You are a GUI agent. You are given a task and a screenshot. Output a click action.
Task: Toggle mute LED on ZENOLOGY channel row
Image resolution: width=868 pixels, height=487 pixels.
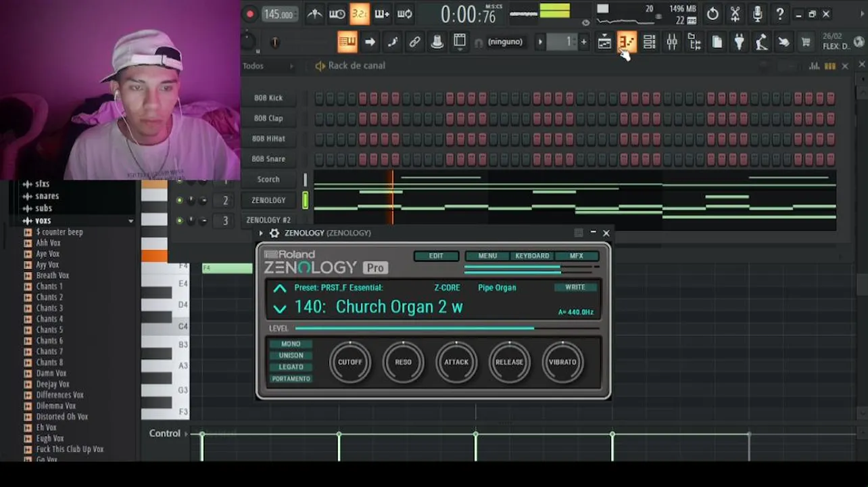pos(179,200)
